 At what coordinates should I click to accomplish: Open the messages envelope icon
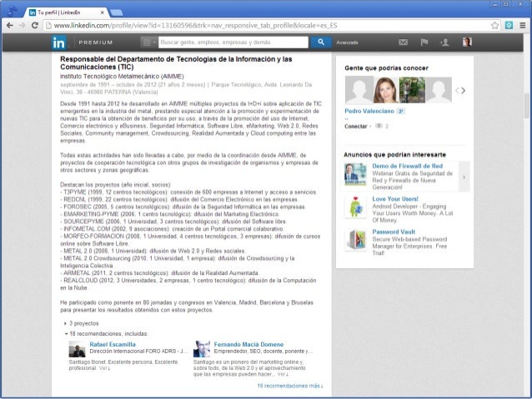403,42
